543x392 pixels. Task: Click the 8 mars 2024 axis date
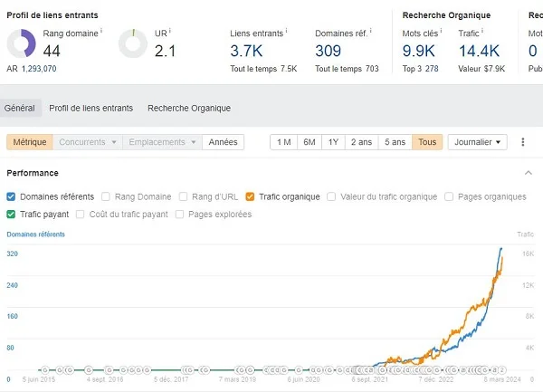(x=502, y=379)
